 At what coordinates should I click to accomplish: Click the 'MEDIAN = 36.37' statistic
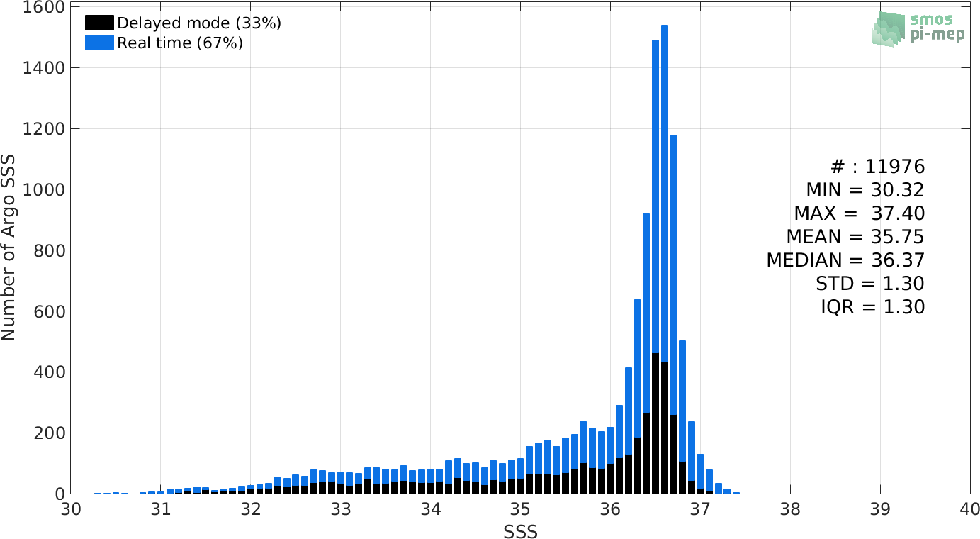(845, 260)
